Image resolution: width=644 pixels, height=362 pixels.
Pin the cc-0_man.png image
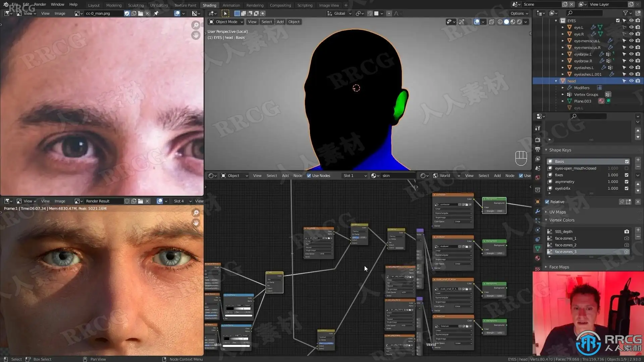coord(156,13)
